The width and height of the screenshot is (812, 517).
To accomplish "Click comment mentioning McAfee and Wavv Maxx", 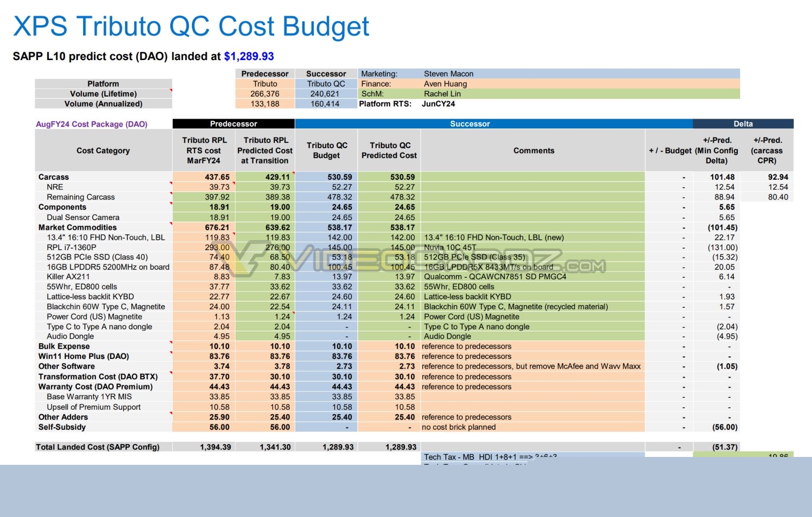I will point(531,366).
